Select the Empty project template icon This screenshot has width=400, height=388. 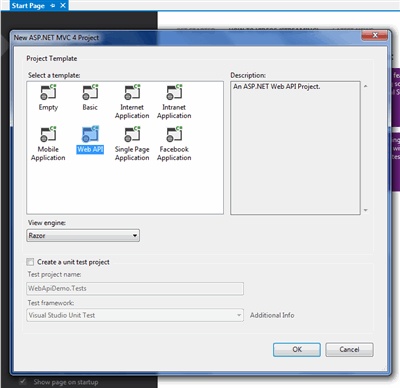click(x=48, y=92)
